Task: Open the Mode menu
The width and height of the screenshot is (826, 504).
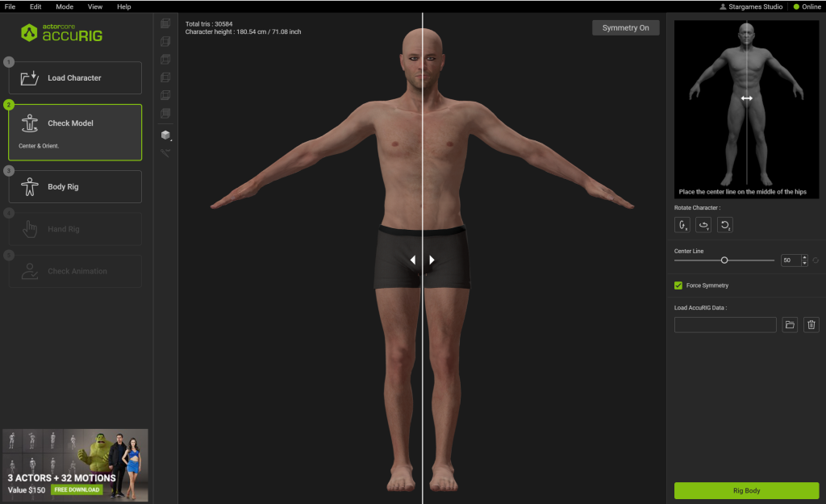Action: [x=65, y=6]
